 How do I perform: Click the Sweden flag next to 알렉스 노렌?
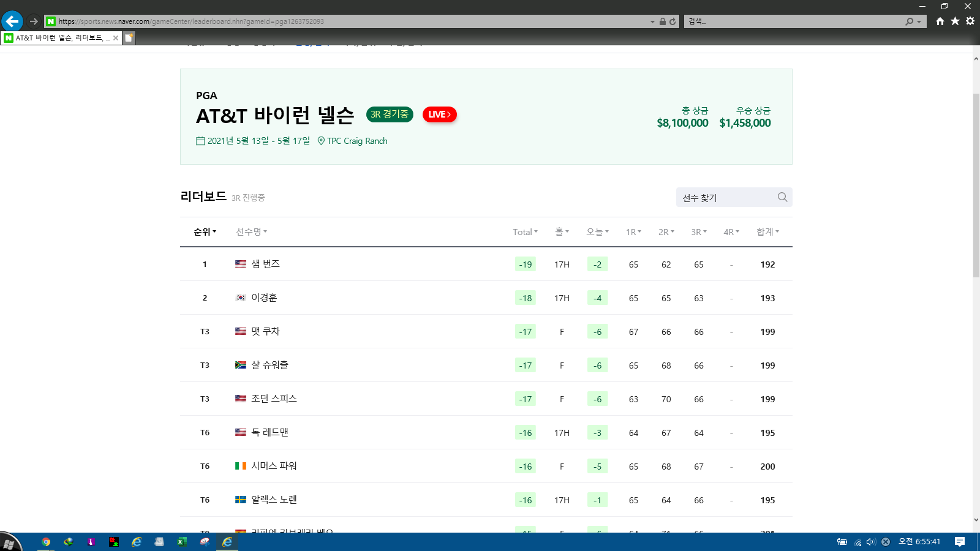point(241,500)
